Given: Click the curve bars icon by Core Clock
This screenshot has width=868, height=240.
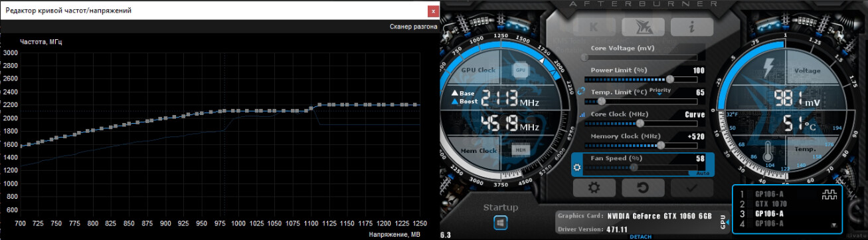Looking at the screenshot, I should (583, 114).
